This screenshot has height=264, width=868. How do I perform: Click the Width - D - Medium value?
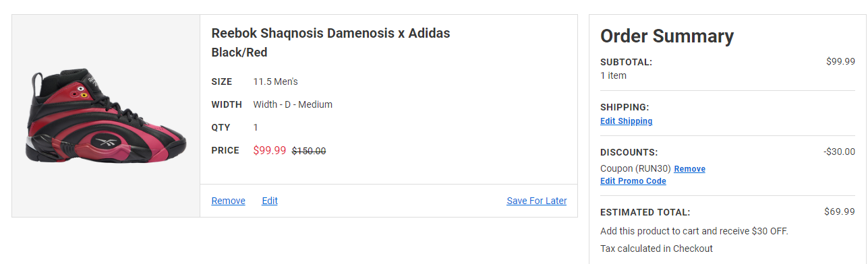point(293,104)
